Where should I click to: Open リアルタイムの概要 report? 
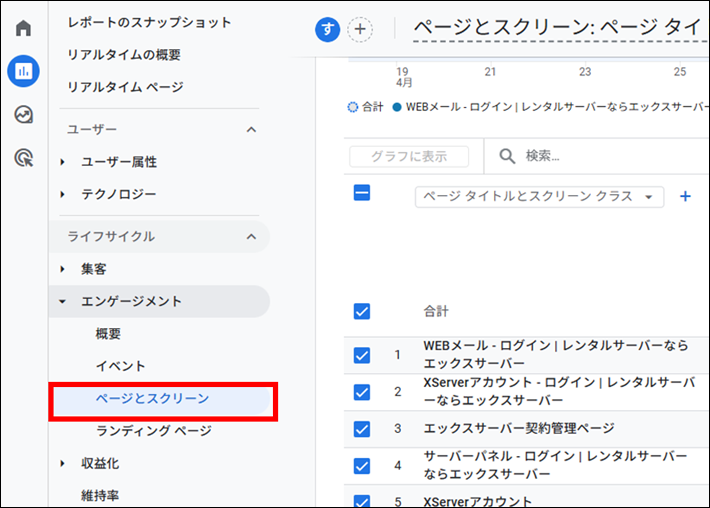[124, 55]
